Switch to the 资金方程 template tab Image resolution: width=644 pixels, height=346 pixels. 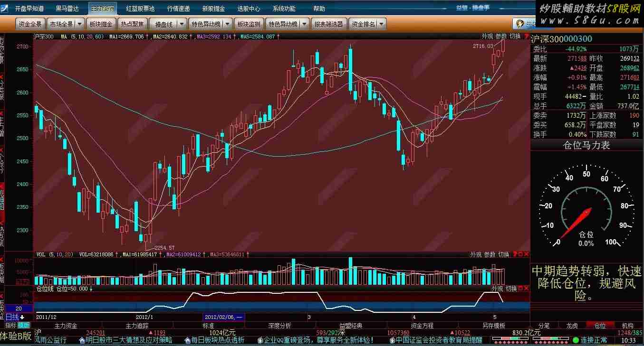(x=423, y=326)
